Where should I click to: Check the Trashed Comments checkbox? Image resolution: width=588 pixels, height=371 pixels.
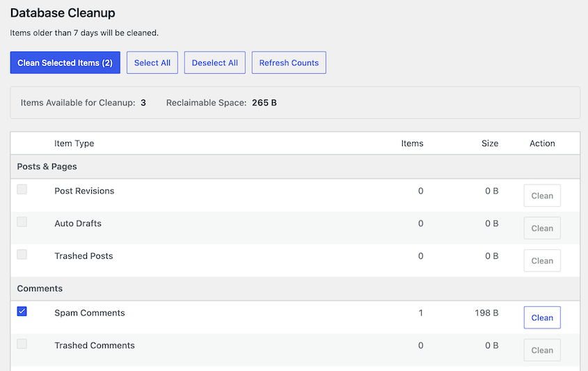[x=22, y=344]
